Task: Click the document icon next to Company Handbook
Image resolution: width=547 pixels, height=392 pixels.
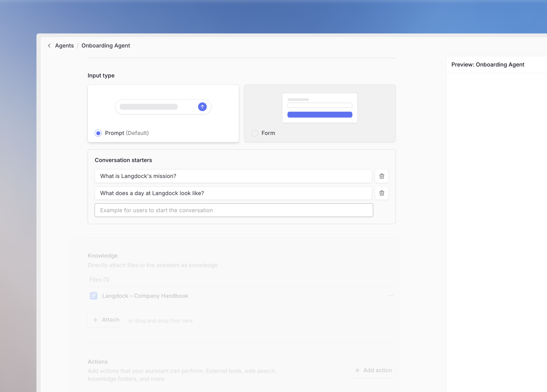Action: click(94, 296)
